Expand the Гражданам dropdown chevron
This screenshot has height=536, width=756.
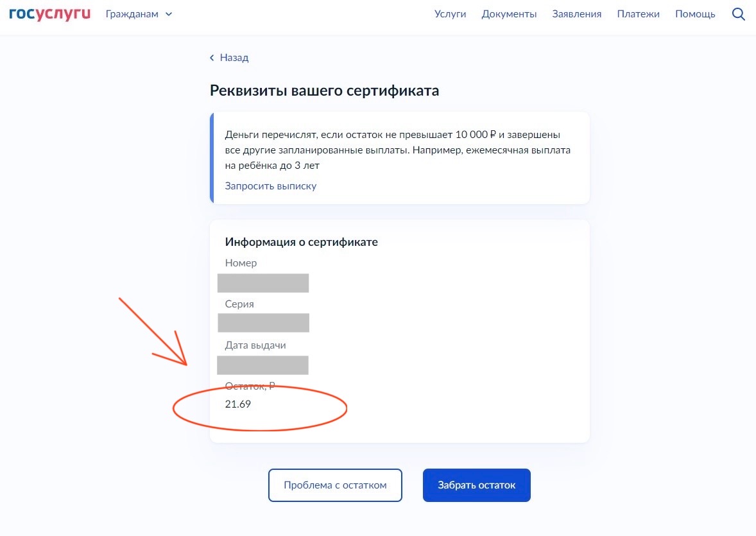coord(169,15)
